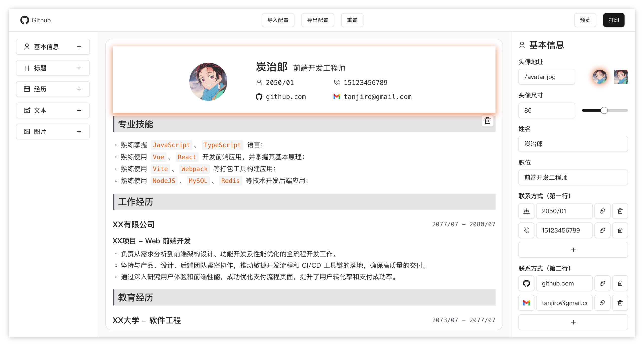Add a 文本 block via plus icon
This screenshot has height=346, width=644.
click(79, 110)
